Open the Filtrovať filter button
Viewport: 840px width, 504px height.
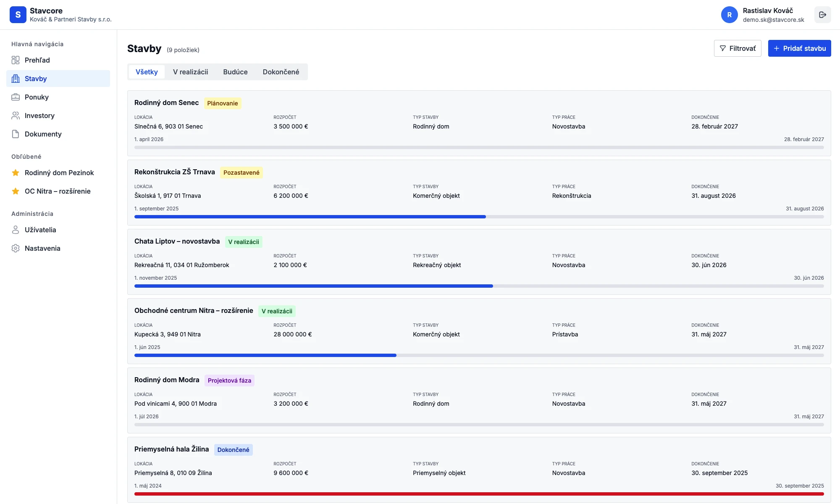(737, 48)
